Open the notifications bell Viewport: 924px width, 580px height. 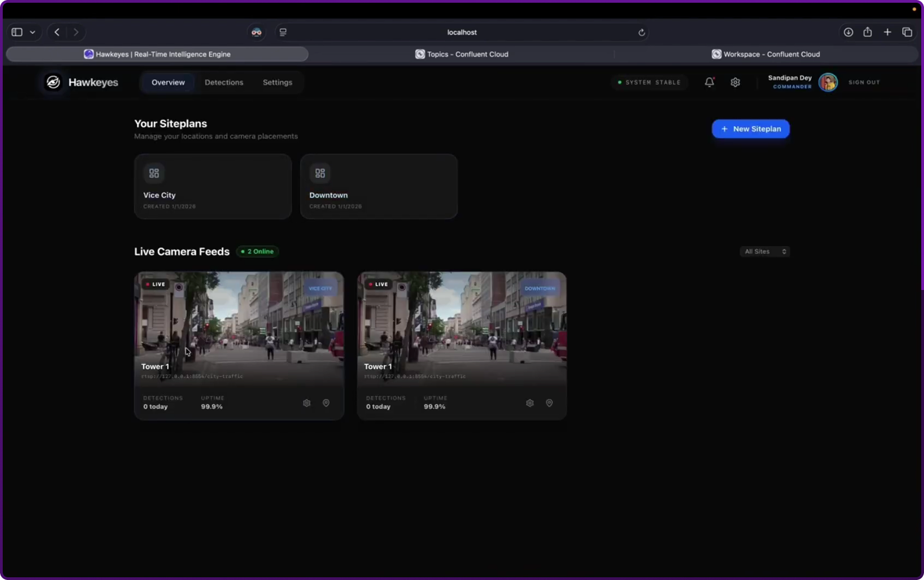pyautogui.click(x=709, y=82)
